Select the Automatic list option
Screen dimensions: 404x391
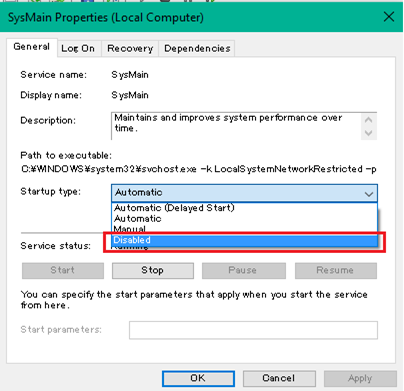pos(244,219)
